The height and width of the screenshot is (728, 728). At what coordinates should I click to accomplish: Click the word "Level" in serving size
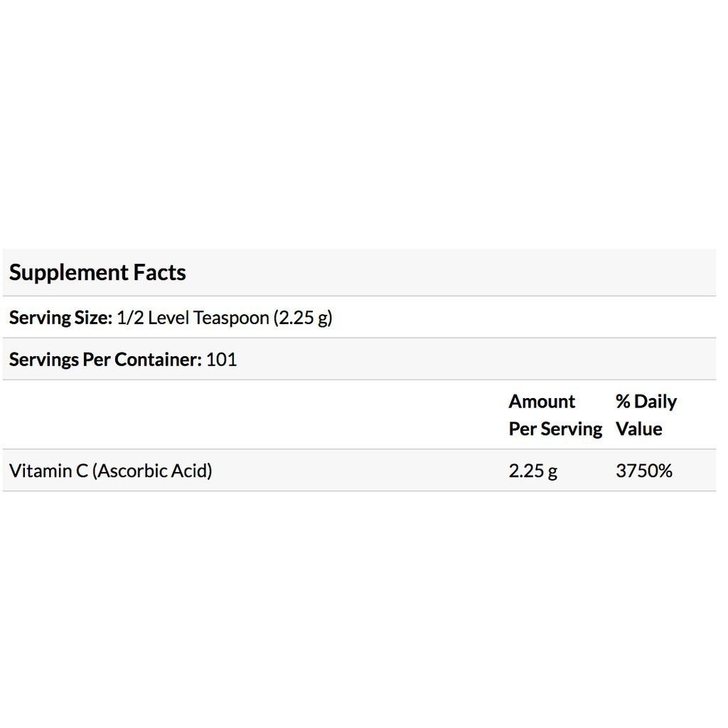(x=168, y=317)
